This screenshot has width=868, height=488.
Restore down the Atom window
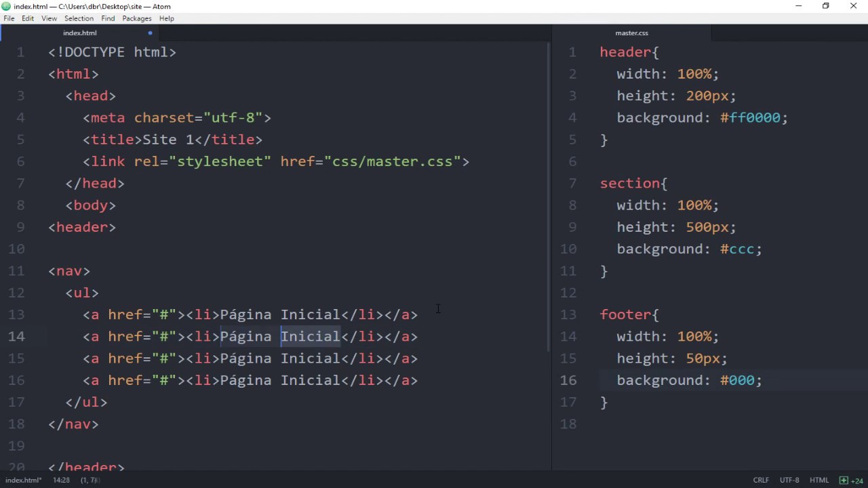tap(825, 6)
